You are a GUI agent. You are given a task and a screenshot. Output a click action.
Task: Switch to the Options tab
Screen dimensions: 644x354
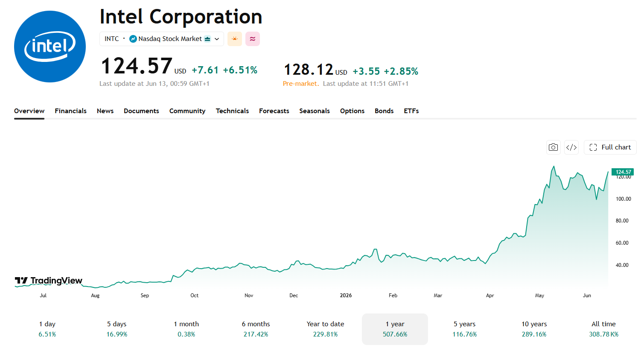point(352,111)
